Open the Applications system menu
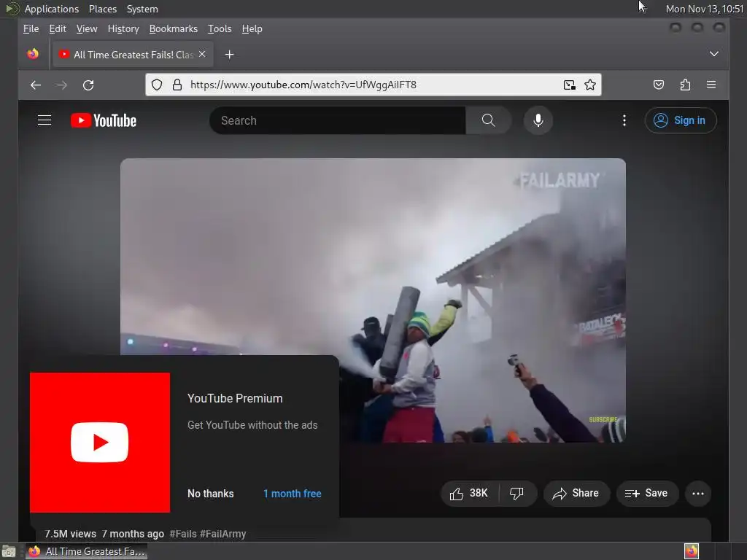Viewport: 747px width, 560px height. pos(52,9)
